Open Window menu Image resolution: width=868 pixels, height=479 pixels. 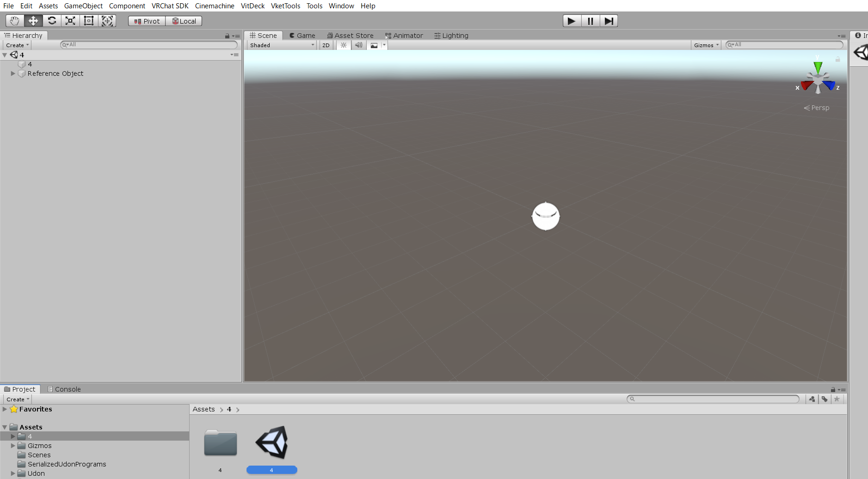341,6
